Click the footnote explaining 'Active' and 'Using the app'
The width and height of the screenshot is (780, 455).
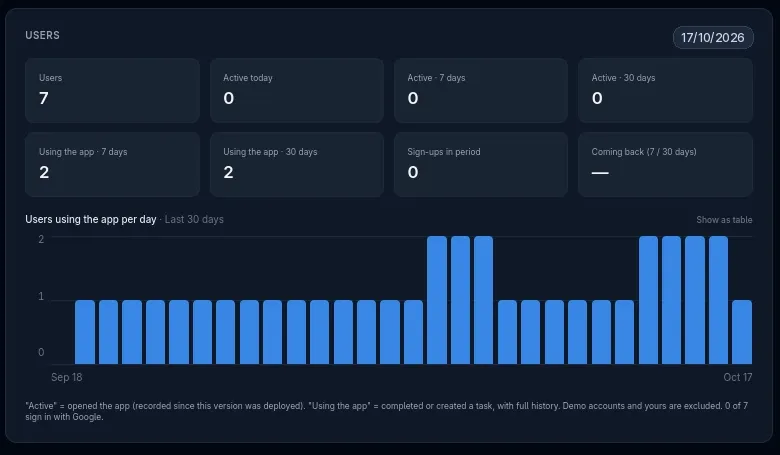tap(387, 411)
